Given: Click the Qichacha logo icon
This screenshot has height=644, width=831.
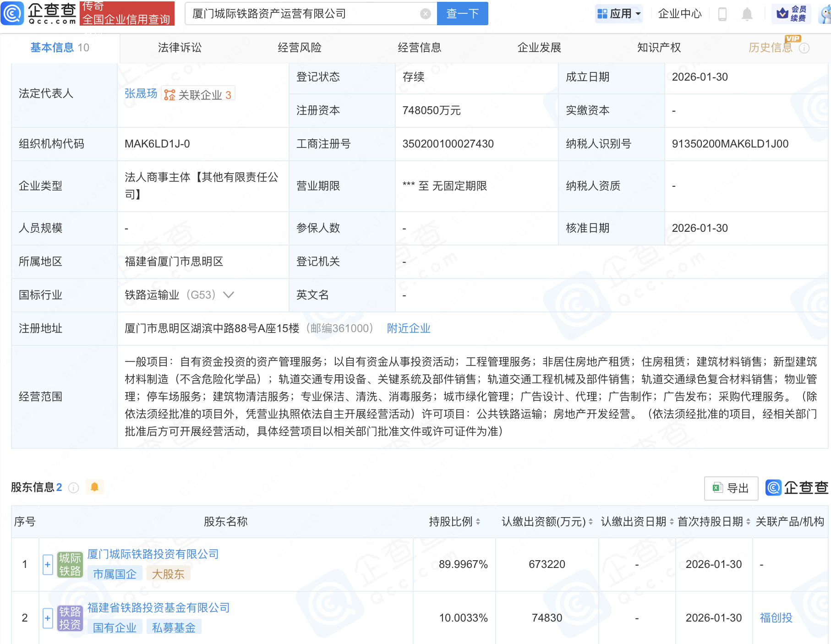Looking at the screenshot, I should [x=12, y=13].
